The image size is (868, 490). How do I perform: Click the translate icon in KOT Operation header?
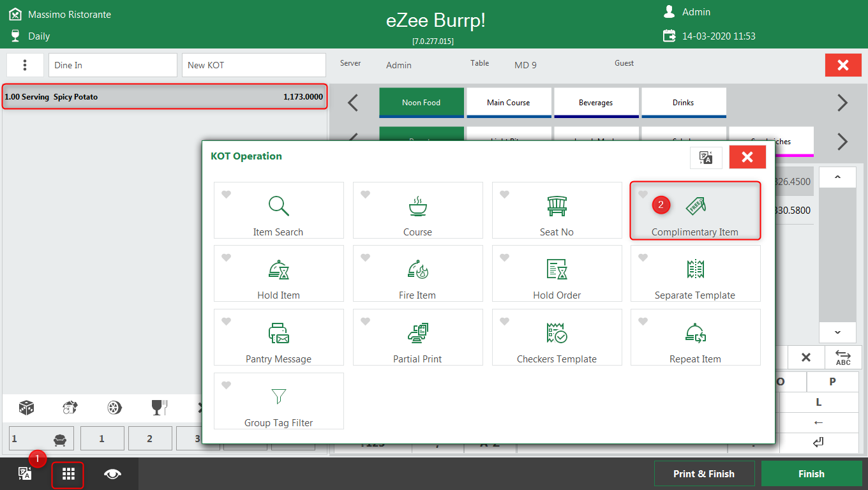coord(706,158)
